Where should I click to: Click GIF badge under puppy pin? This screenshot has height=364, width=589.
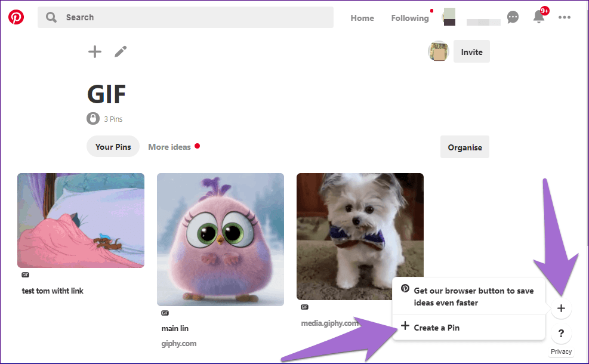(x=304, y=307)
